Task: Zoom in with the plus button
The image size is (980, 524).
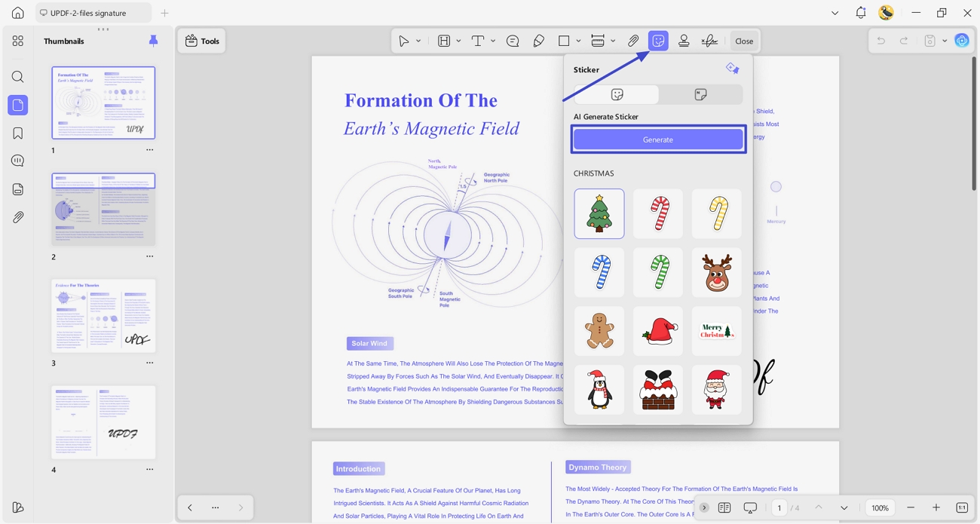Action: pyautogui.click(x=936, y=507)
